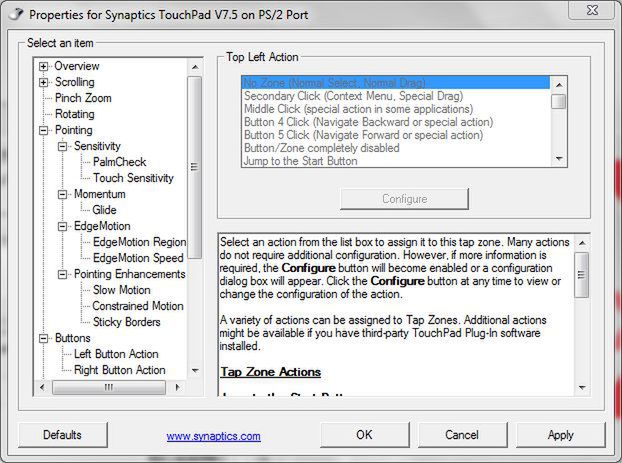Click tree view scroll right arrow
622x463 pixels.
(x=177, y=387)
